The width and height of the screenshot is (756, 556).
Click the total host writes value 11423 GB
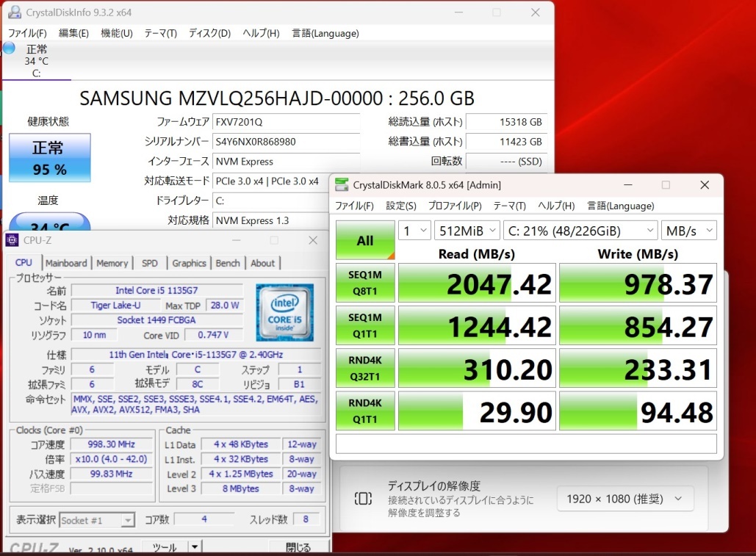coord(507,142)
